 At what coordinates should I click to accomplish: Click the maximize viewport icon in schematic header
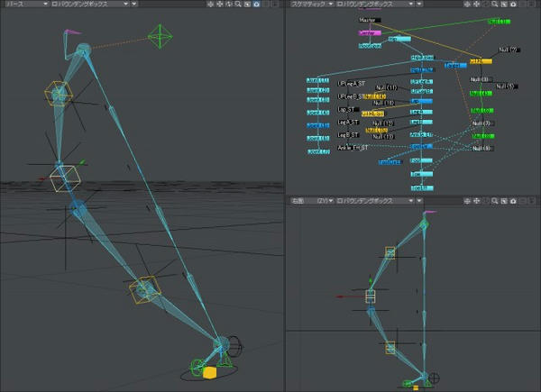point(504,5)
